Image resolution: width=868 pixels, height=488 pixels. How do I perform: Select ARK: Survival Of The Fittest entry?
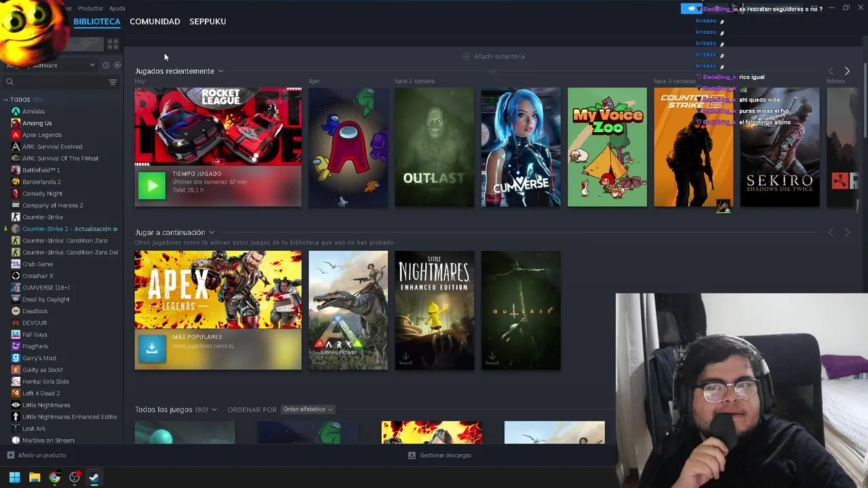tap(60, 159)
